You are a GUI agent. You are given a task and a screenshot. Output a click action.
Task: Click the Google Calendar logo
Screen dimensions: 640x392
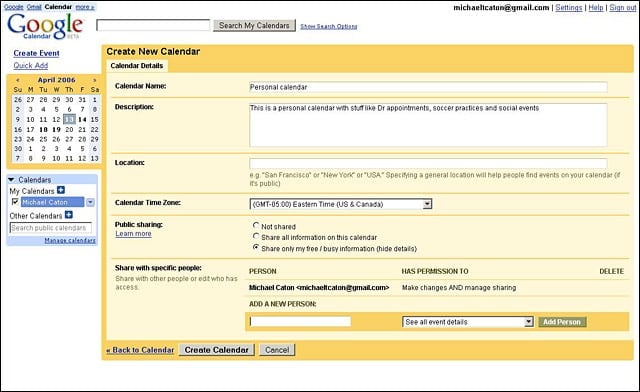pos(45,26)
